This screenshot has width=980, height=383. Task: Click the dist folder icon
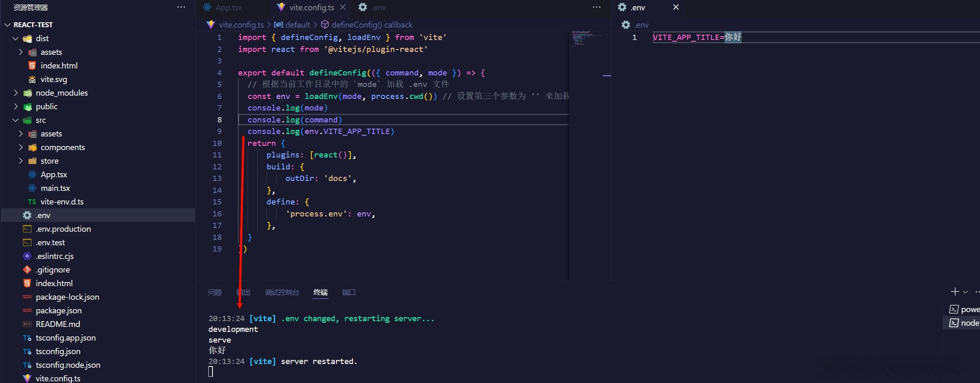click(27, 39)
